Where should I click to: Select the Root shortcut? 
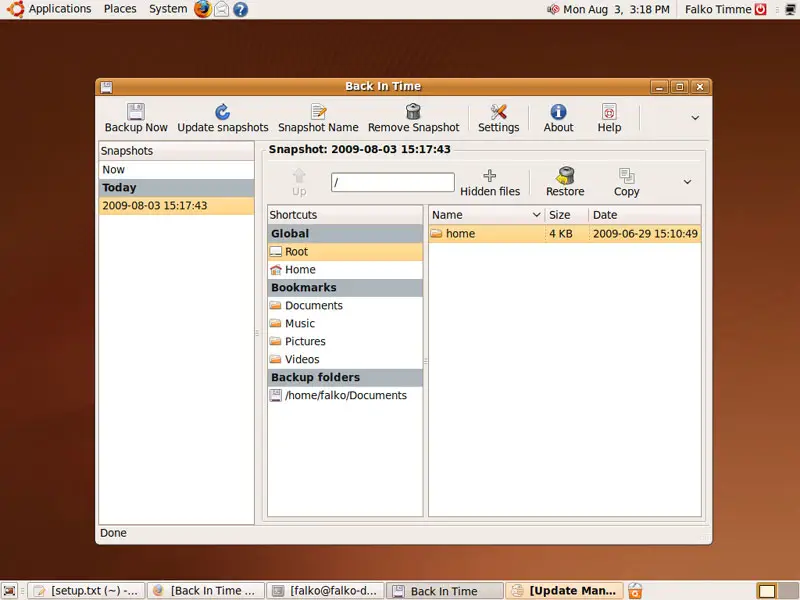[x=345, y=252]
